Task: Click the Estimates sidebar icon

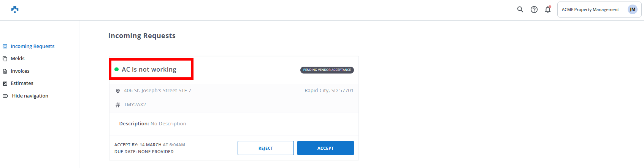Action: 5,83
